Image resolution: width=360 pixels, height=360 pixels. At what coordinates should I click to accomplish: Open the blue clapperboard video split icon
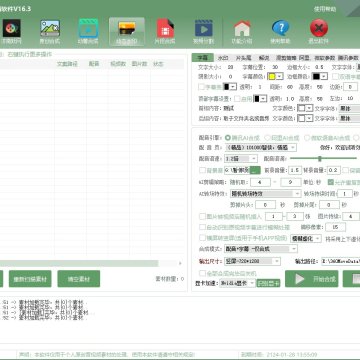[x=204, y=28]
